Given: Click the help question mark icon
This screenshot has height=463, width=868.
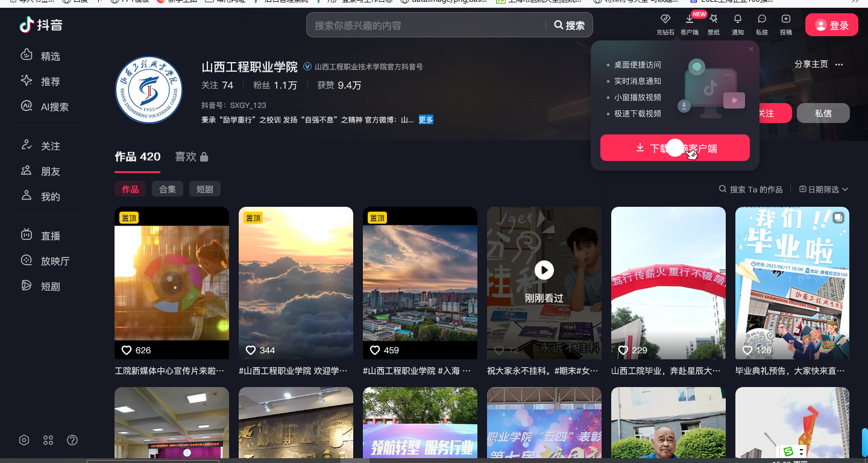Looking at the screenshot, I should 72,440.
